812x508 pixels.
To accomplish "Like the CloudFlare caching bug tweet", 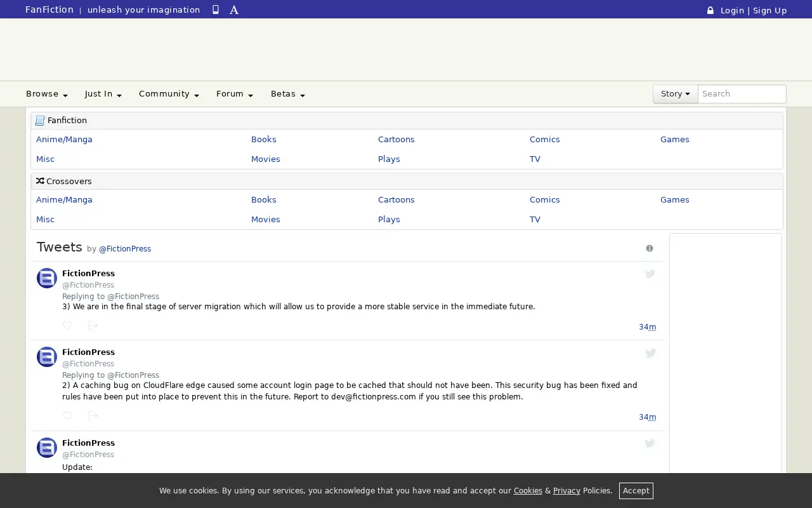I will 67,416.
